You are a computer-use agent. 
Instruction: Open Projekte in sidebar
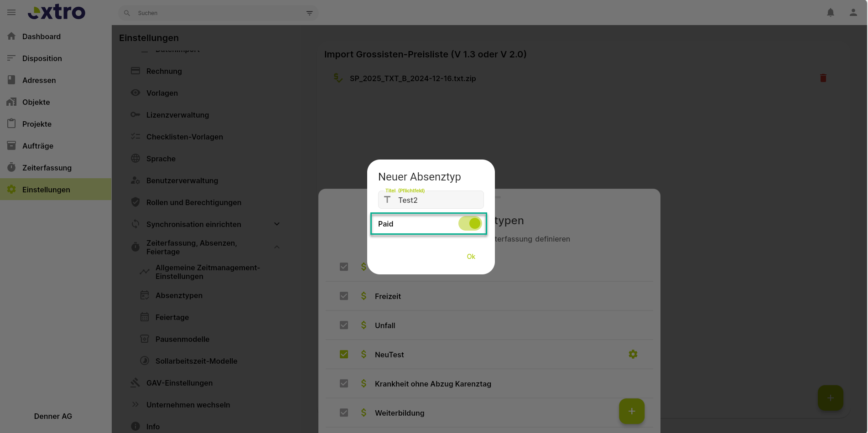(56, 124)
